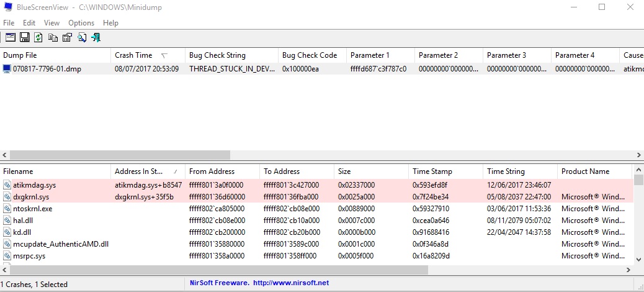Open the Properties toolbar icon
The image size is (644, 292).
click(x=67, y=37)
